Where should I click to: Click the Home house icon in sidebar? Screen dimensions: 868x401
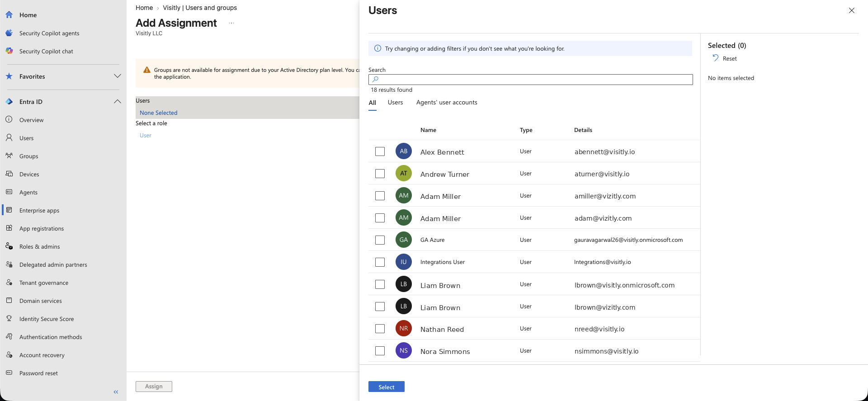9,15
